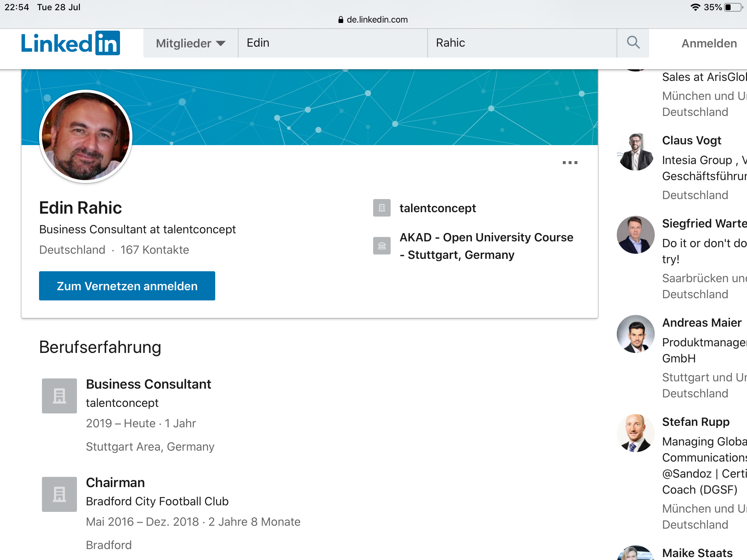Open the Maike Staats profile link
This screenshot has height=560, width=747.
click(697, 553)
